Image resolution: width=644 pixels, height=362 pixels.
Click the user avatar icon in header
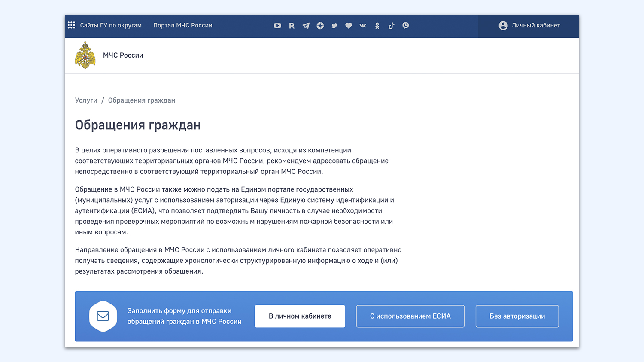(x=503, y=26)
